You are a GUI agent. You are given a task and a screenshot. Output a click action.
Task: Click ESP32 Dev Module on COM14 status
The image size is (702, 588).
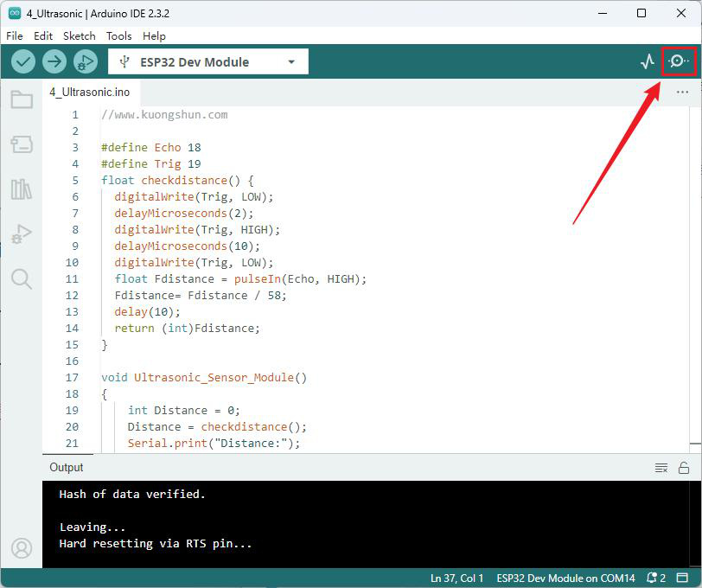(566, 578)
